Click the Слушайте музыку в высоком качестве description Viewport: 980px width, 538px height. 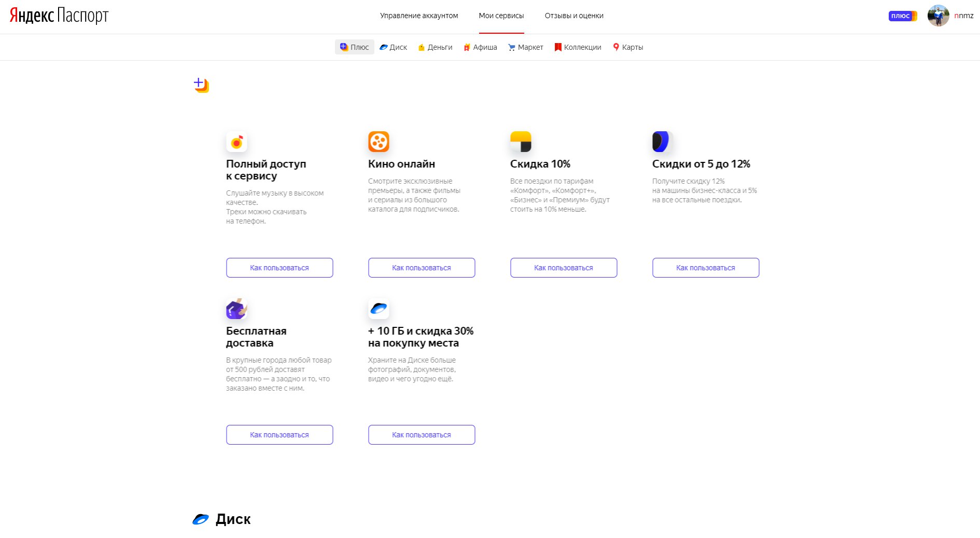coord(275,207)
